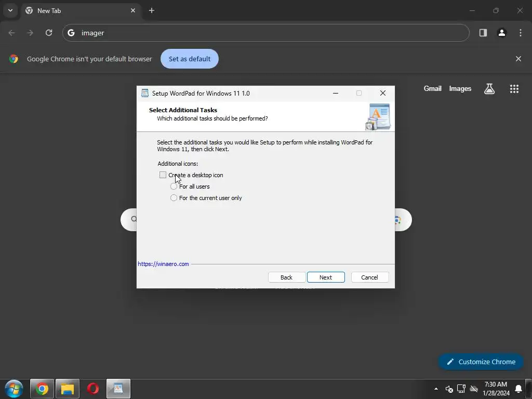Open the Chrome profile avatar menu
Screen dimensions: 532x399
point(502,33)
